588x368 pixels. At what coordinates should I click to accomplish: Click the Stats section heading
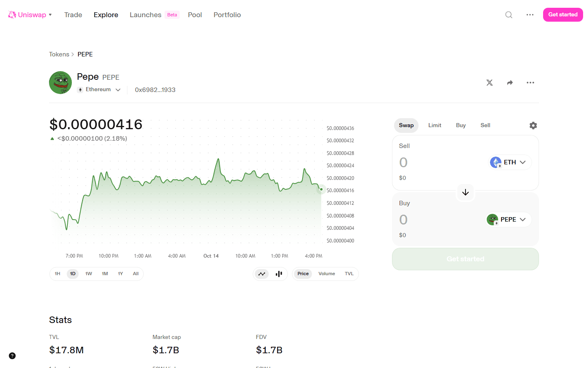[60, 320]
